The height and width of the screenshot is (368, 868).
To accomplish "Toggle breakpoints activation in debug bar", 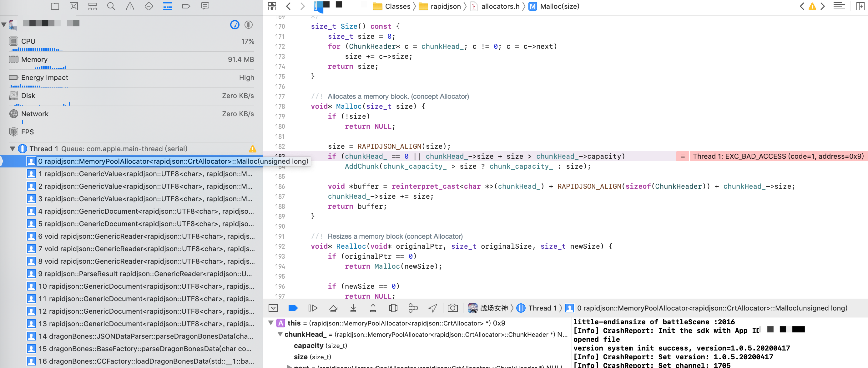I will (x=293, y=308).
